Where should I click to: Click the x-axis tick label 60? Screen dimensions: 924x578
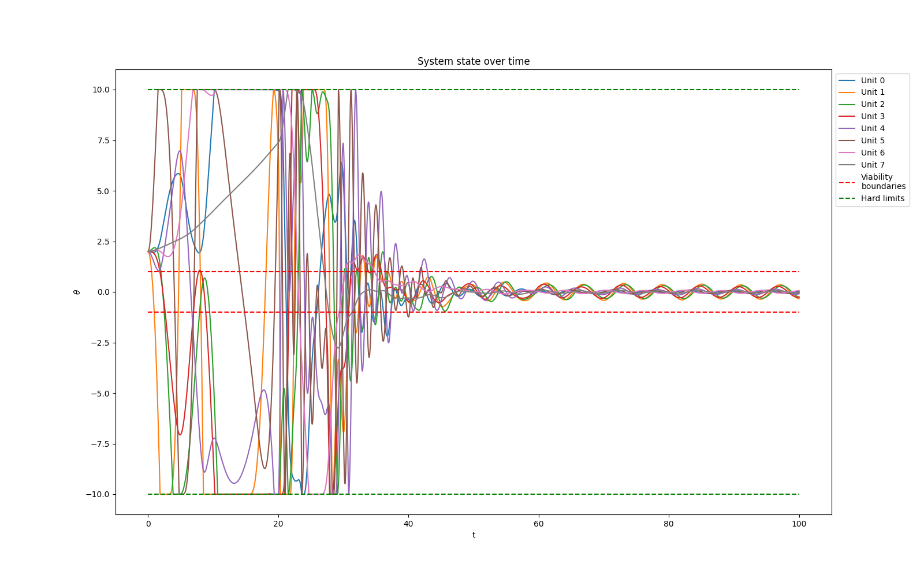tap(539, 524)
